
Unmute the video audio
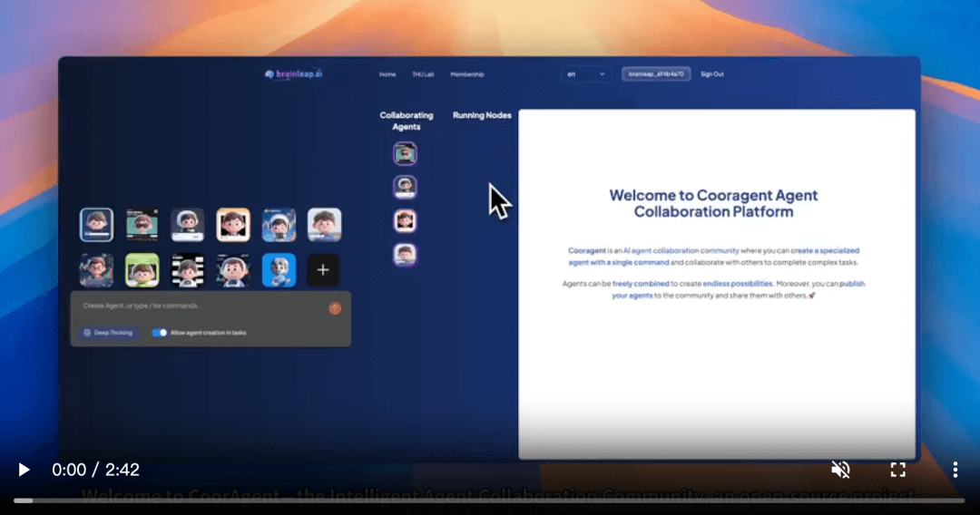(x=840, y=470)
